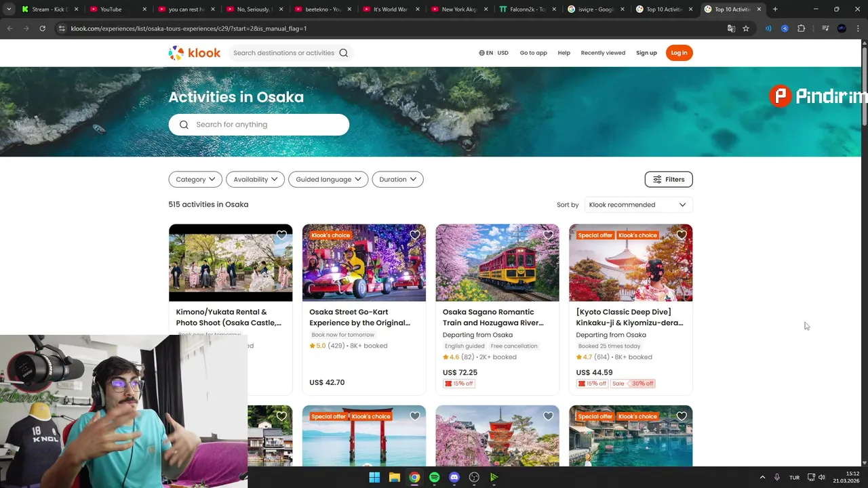
Task: Favorite the red pagoda cherry blossom card heart
Action: click(x=548, y=416)
